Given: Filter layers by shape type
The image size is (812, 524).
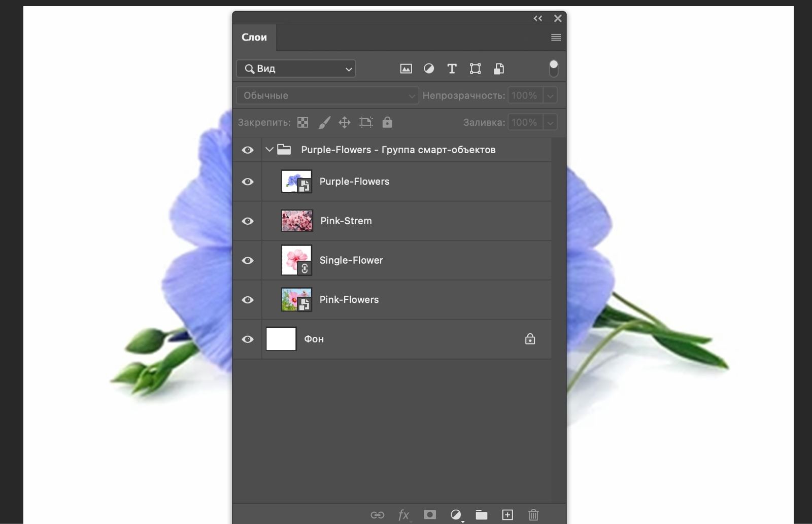Looking at the screenshot, I should tap(475, 68).
